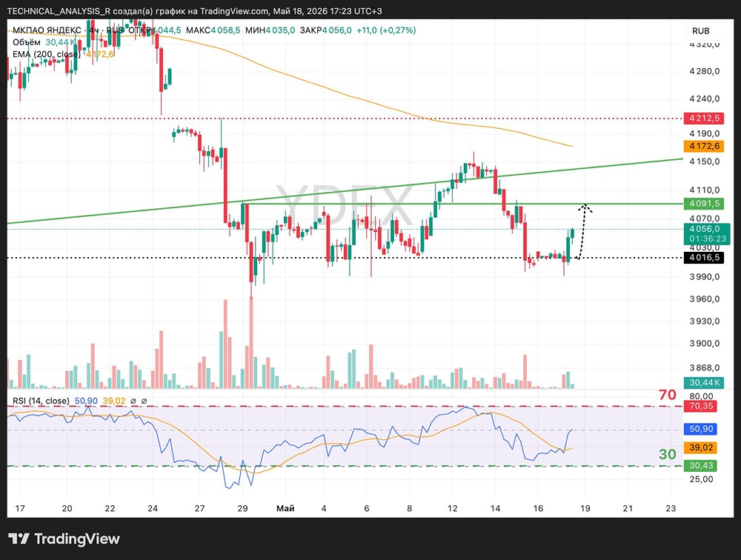
Task: Select the green 4 091,5 level label
Action: [704, 204]
